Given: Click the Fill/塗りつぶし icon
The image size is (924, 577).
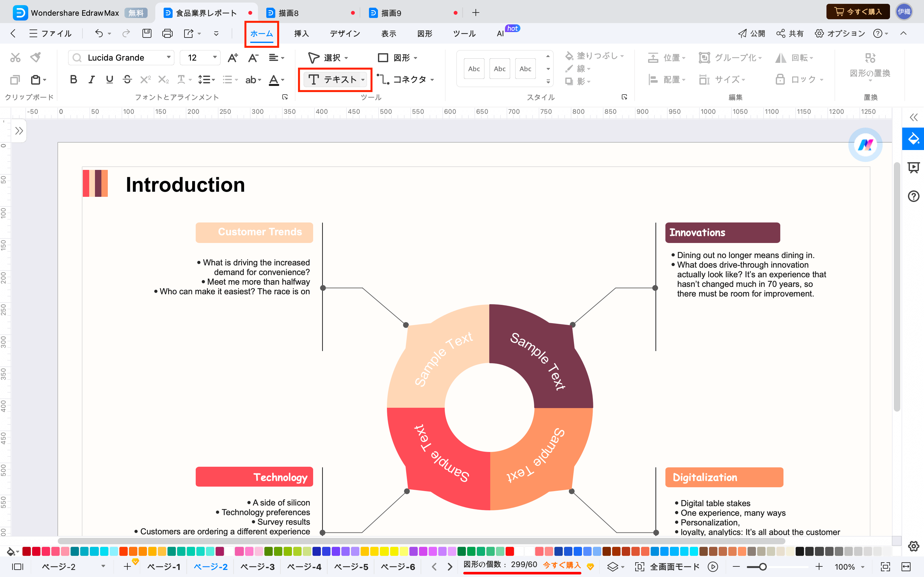Looking at the screenshot, I should [x=569, y=55].
